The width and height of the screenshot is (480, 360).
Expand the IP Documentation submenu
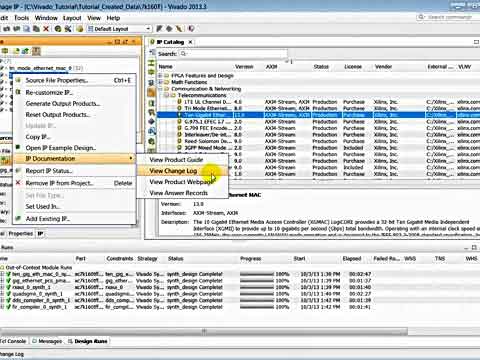click(74, 159)
